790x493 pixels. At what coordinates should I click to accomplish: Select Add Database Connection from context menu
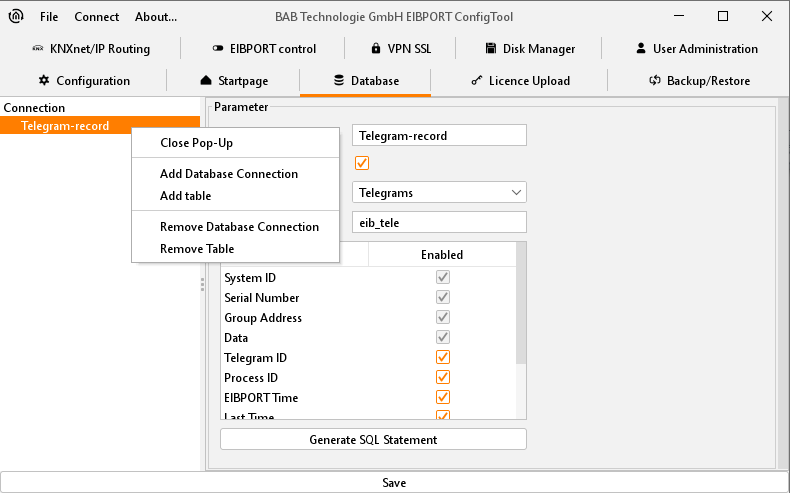pos(229,174)
